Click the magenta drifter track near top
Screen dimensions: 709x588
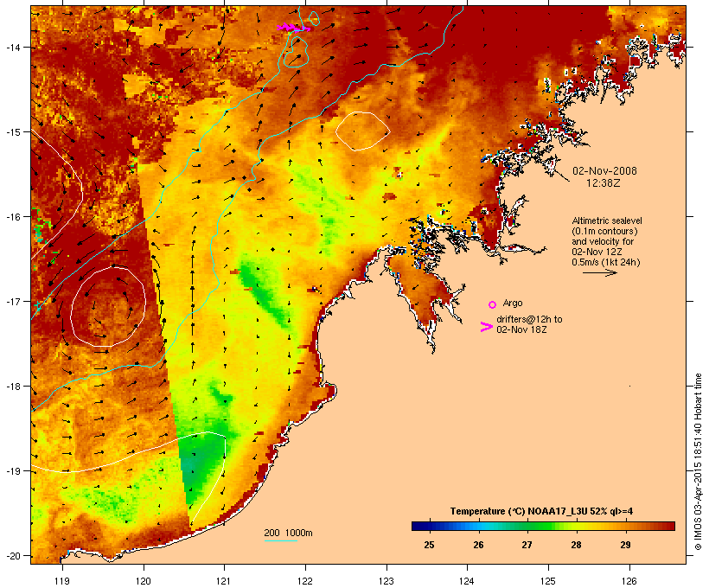point(293,28)
